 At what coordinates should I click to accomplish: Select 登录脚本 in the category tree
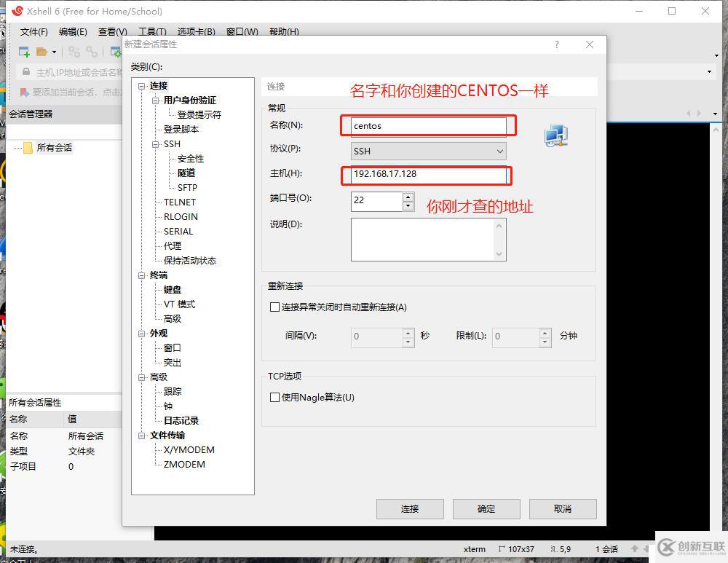click(x=181, y=130)
